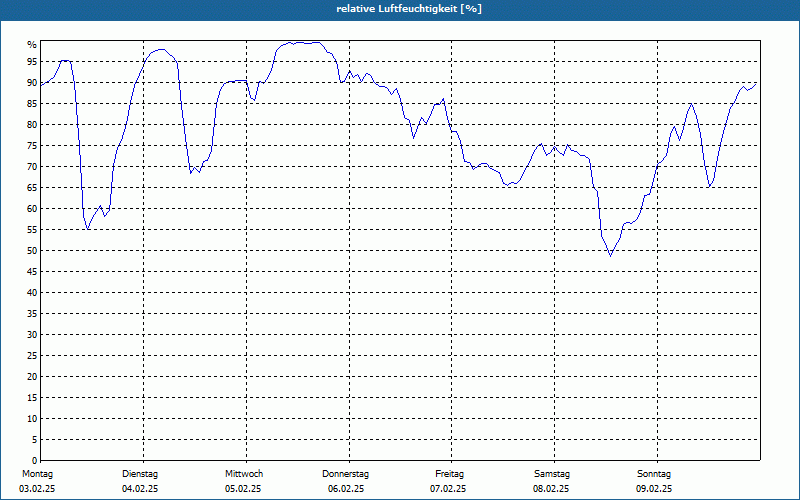Viewport: 800px width, 500px height.
Task: Select the "Donnerstag" day label
Action: pos(345,474)
